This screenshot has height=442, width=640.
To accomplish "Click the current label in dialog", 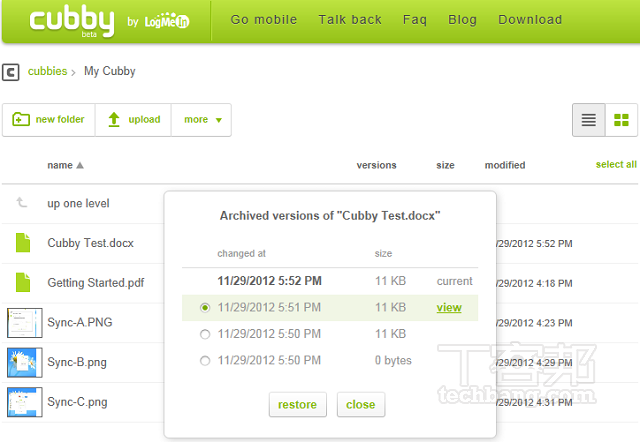I will pyautogui.click(x=455, y=281).
